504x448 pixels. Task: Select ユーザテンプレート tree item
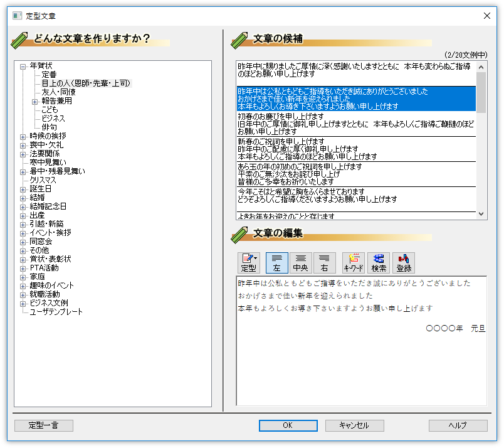pyautogui.click(x=56, y=312)
